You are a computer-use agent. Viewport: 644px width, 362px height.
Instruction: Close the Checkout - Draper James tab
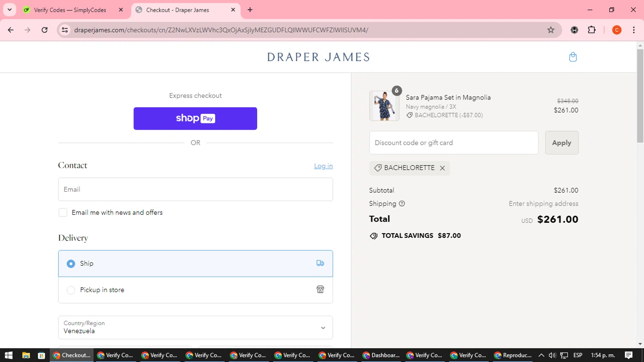coord(233,10)
